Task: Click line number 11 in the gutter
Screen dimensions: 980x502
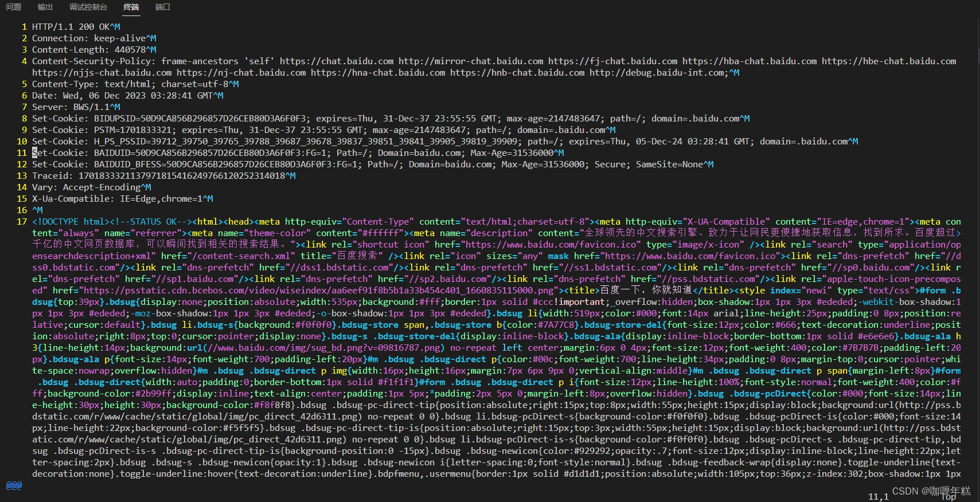Action: pos(22,153)
